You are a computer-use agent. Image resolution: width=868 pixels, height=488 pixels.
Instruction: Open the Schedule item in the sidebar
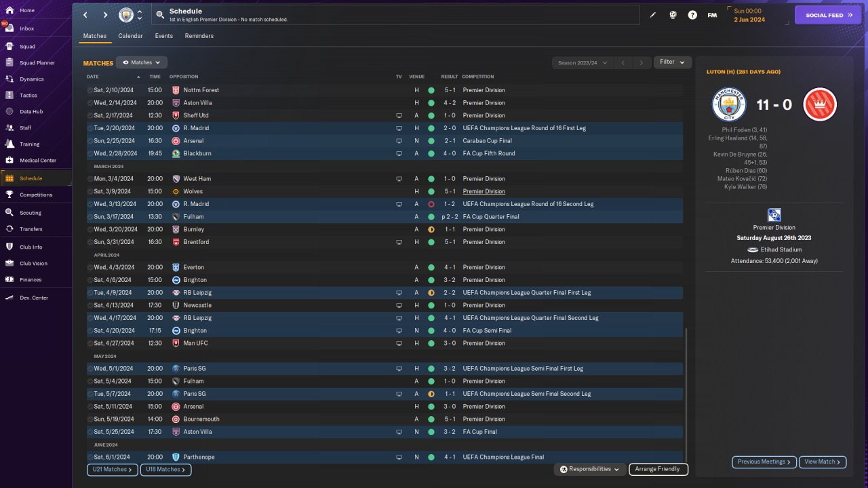(x=36, y=178)
